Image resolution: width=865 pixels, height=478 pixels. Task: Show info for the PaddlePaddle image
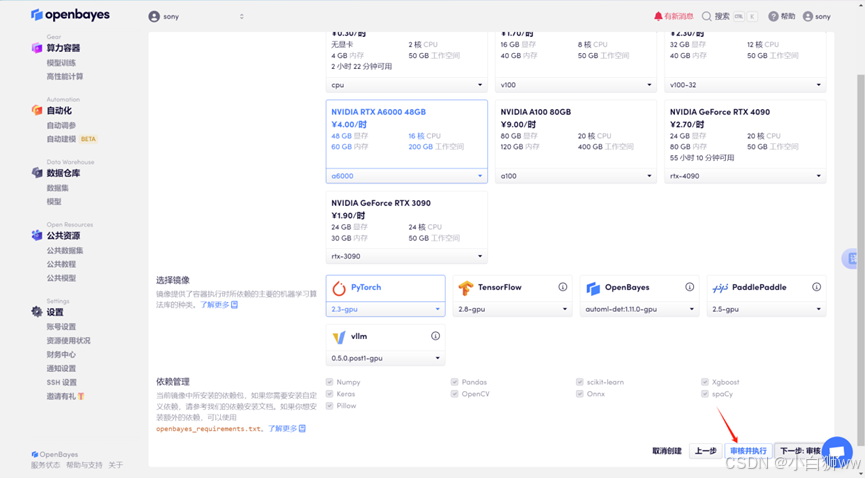(816, 287)
